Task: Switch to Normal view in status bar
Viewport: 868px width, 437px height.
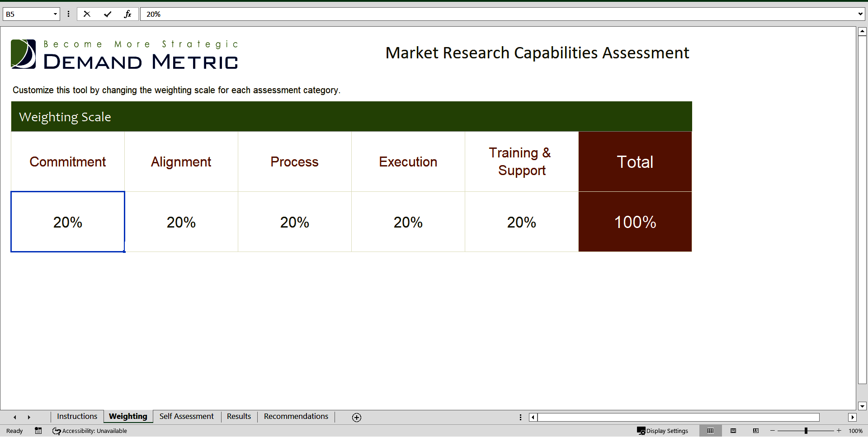Action: pos(711,431)
